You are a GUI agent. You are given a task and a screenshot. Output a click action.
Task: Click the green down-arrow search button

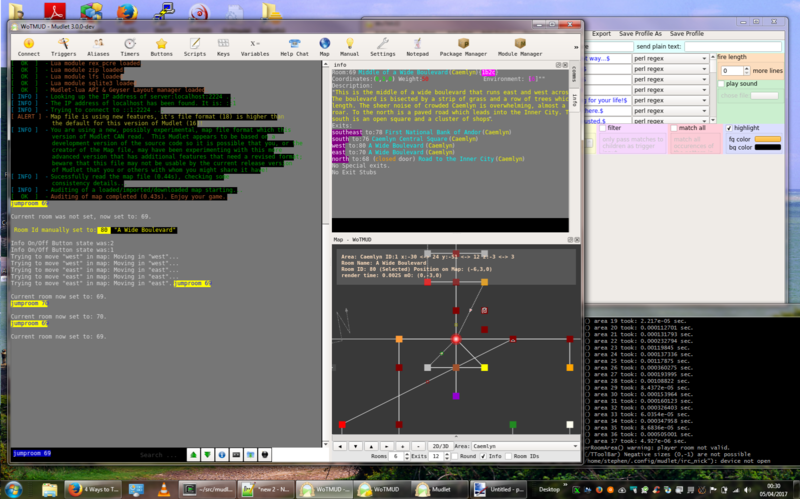pyautogui.click(x=208, y=454)
